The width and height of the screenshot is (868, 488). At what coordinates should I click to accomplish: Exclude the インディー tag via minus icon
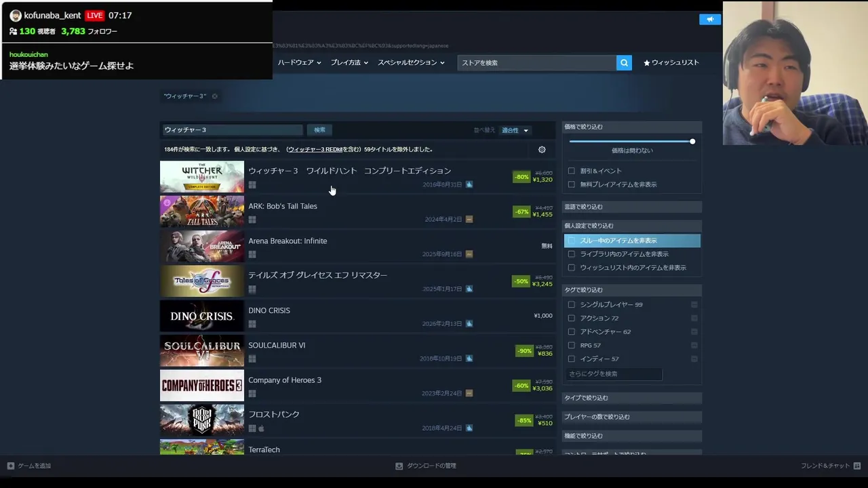tap(694, 359)
